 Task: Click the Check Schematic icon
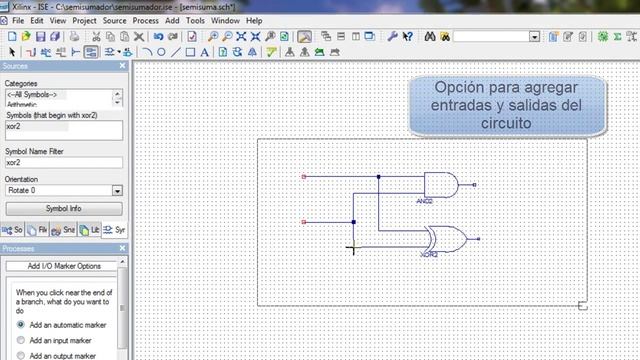pos(192,37)
